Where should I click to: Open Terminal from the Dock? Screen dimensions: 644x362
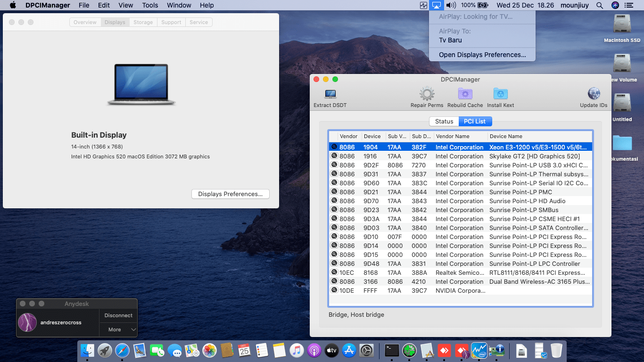coord(392,350)
